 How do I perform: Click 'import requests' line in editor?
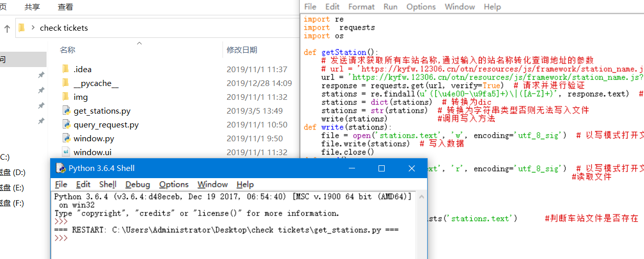click(x=339, y=28)
